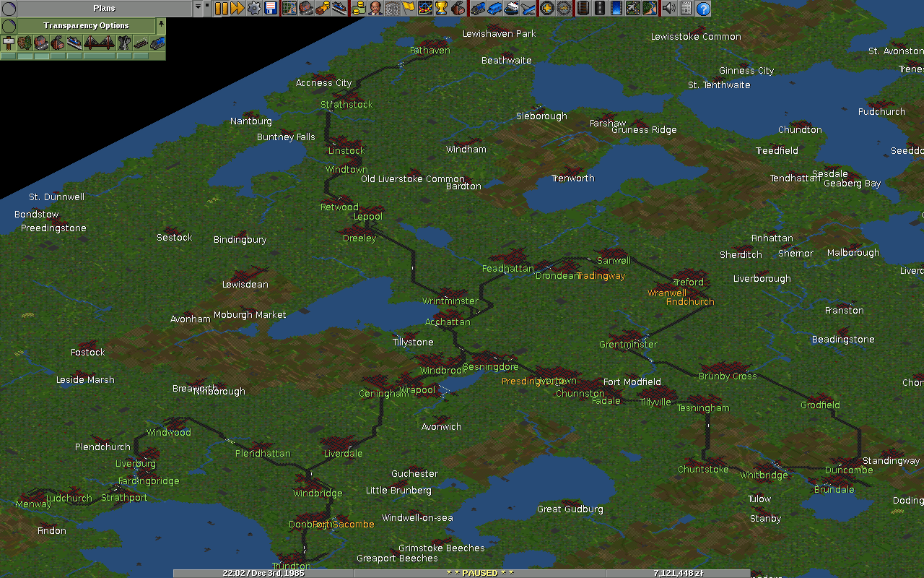This screenshot has width=924, height=578.
Task: Open the greyed-out story book icon
Action: 392,9
